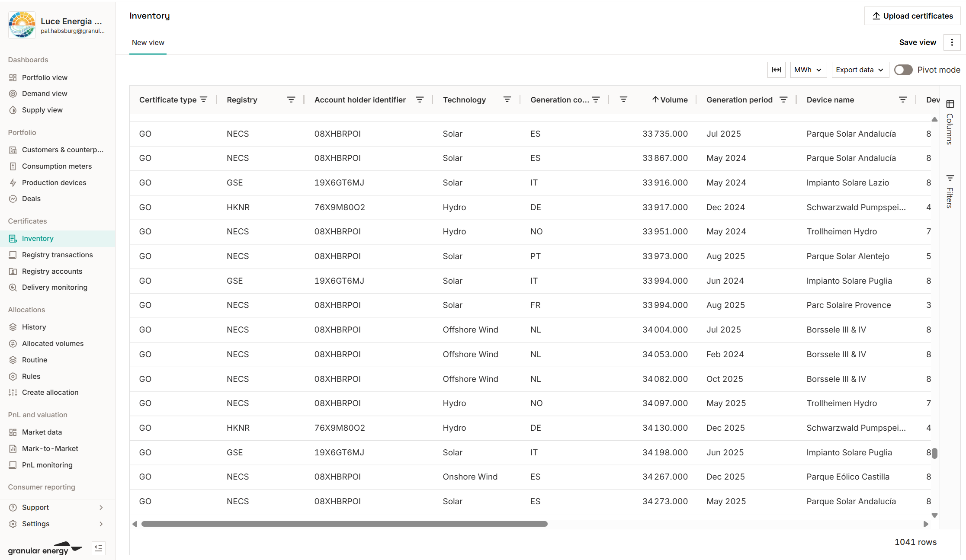Open the MWh unit dropdown
This screenshot has width=966, height=560.
point(808,70)
